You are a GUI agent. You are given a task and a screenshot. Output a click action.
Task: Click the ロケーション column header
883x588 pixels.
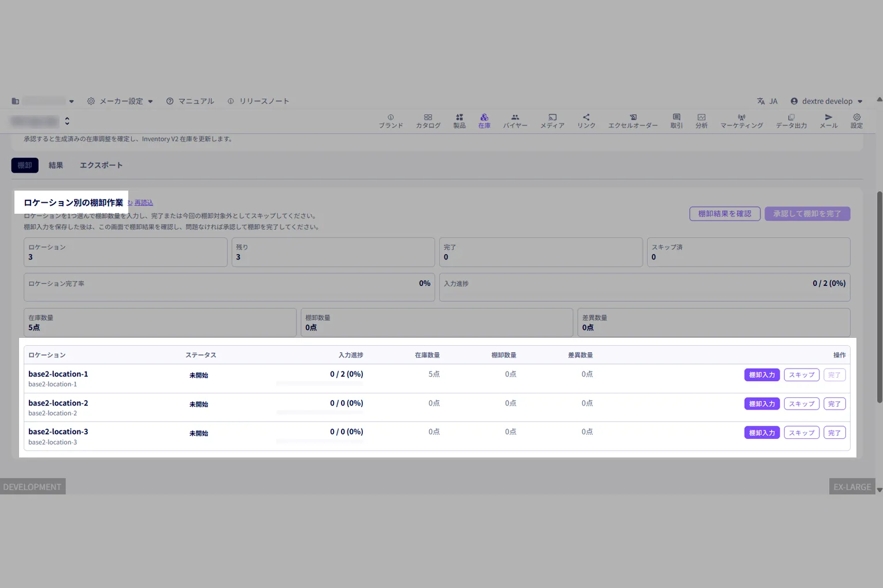(47, 355)
